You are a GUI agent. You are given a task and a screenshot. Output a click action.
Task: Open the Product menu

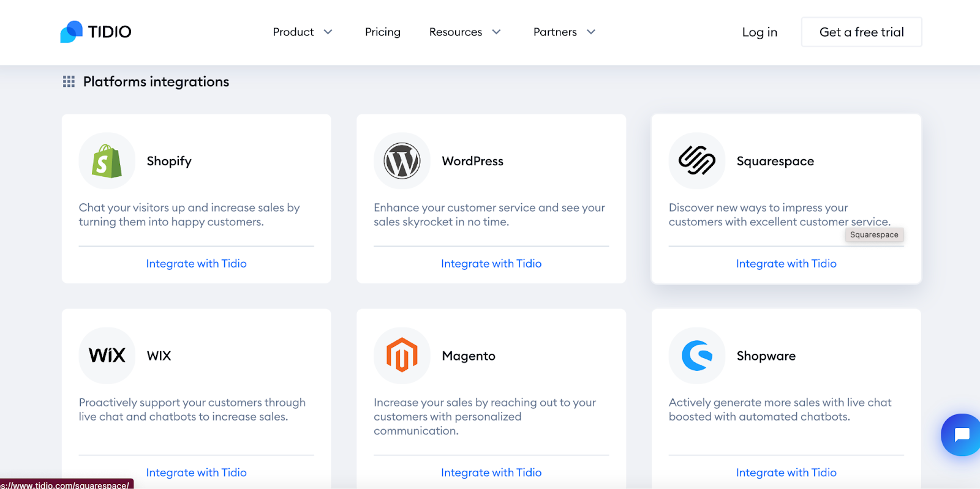tap(293, 32)
